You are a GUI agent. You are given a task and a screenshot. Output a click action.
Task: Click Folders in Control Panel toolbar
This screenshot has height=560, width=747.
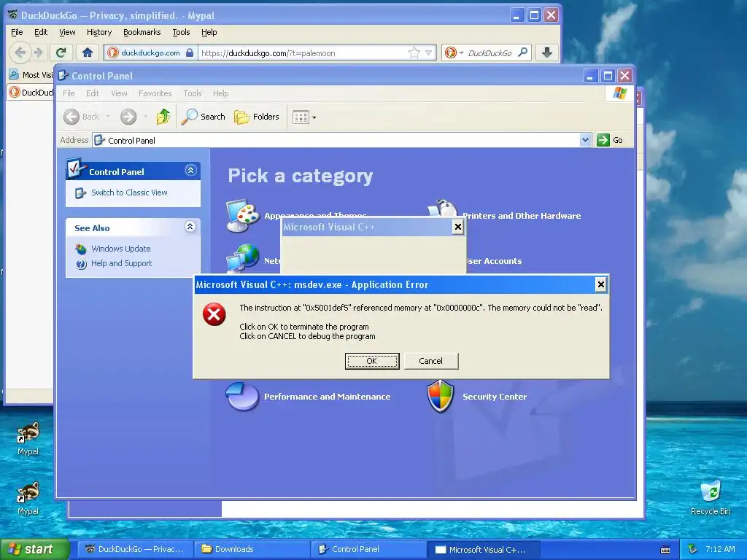(256, 117)
